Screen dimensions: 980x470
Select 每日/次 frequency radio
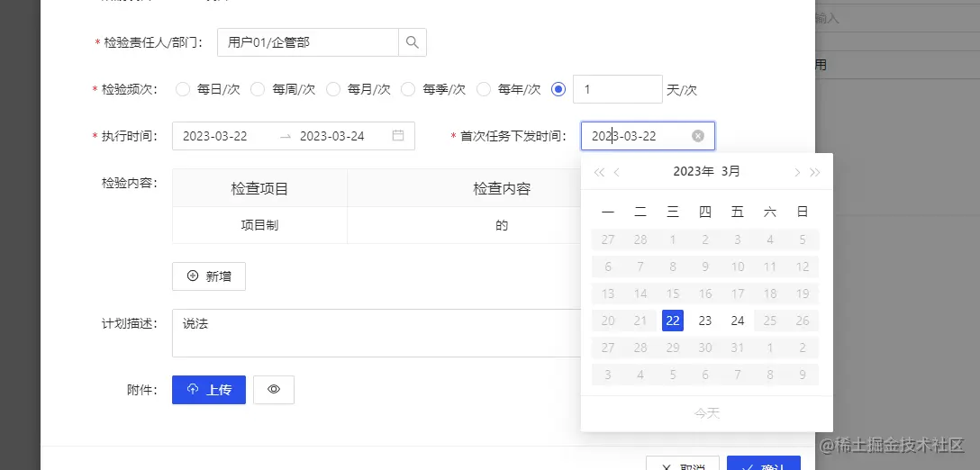183,89
